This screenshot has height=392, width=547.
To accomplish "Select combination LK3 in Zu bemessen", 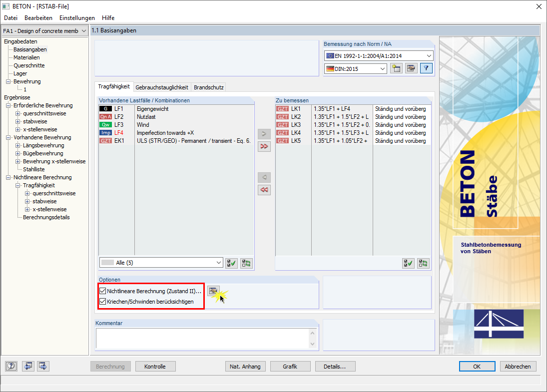I will point(353,125).
